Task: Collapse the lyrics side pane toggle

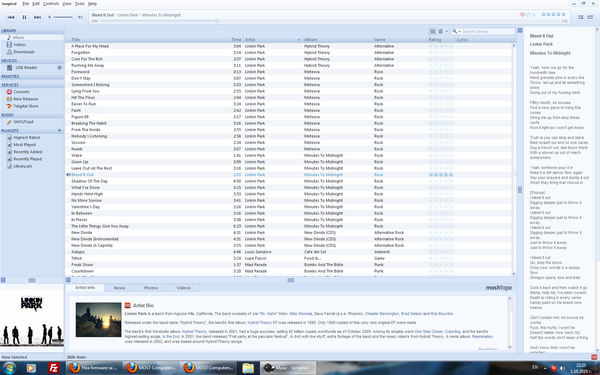Action: pyautogui.click(x=520, y=30)
